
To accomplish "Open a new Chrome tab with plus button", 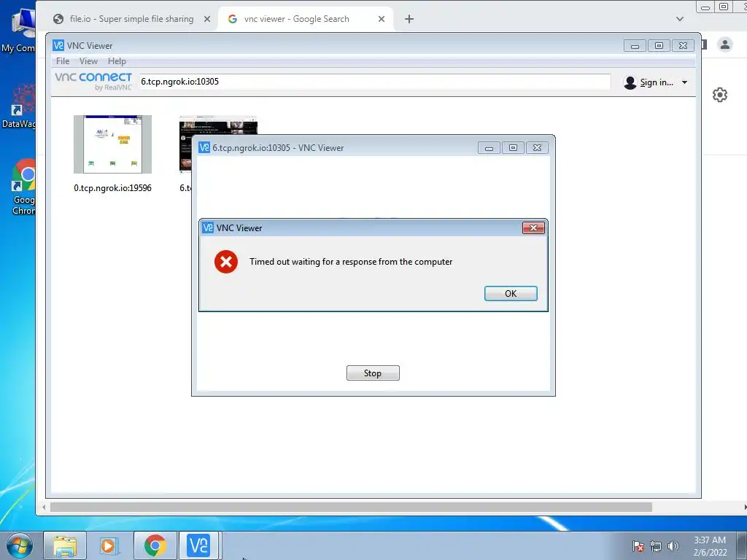I will click(409, 19).
